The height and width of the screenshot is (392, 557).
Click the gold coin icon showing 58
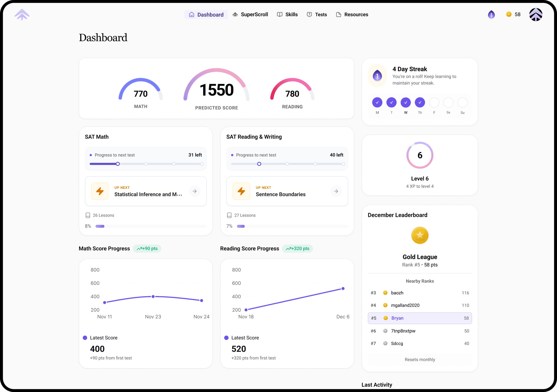coord(509,14)
